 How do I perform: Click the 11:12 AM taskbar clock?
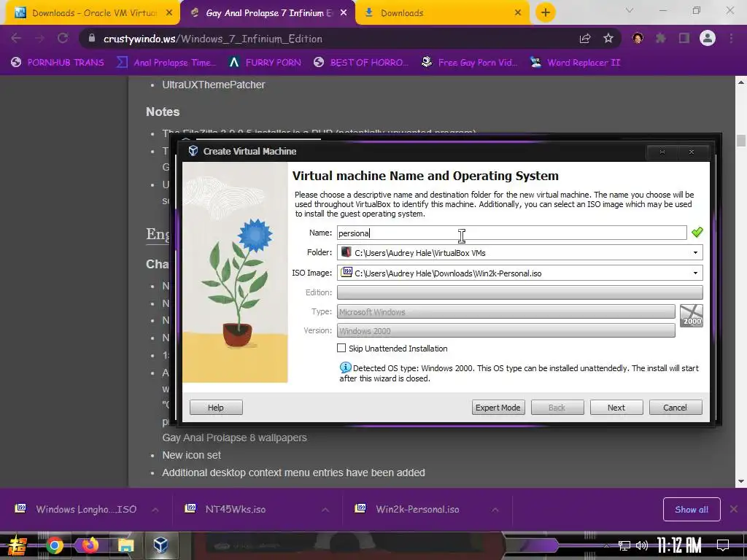pos(679,545)
